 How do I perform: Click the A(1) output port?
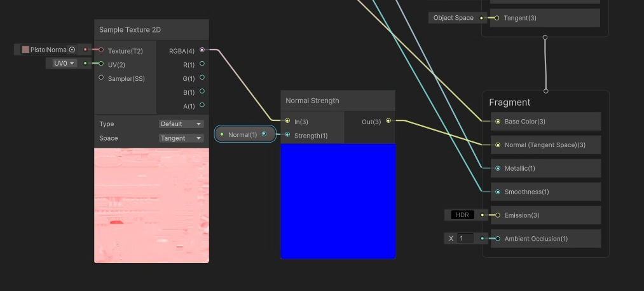(x=202, y=105)
